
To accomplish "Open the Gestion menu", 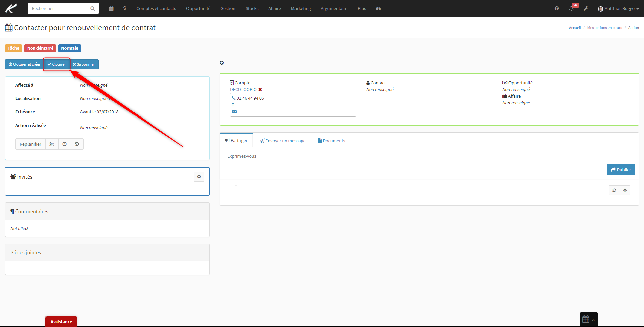I will [x=228, y=8].
